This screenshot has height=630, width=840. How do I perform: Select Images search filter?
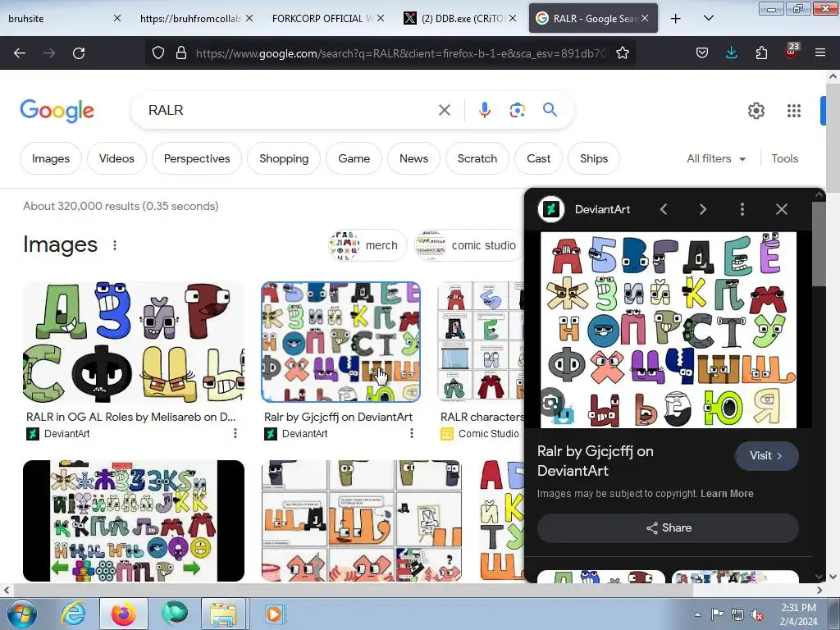(x=51, y=158)
